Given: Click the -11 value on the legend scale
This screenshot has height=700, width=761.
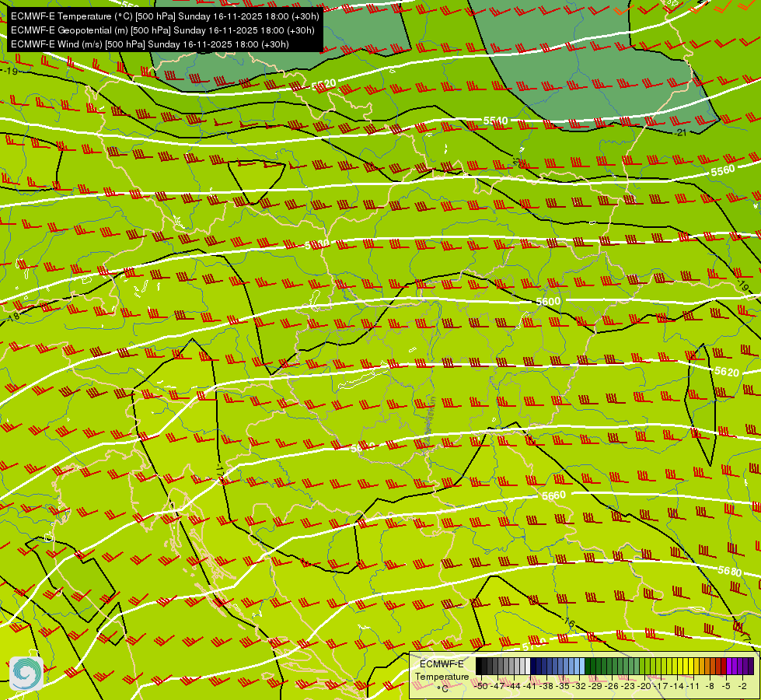Looking at the screenshot, I should click(x=693, y=686).
